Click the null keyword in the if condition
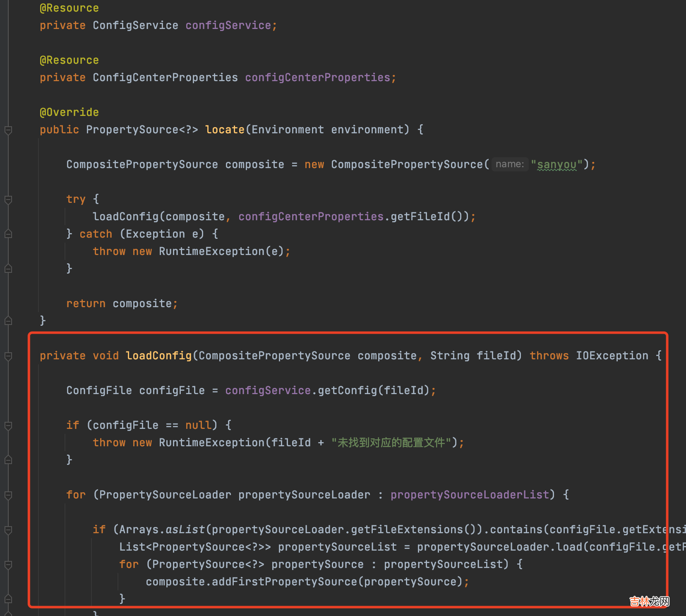 [198, 425]
